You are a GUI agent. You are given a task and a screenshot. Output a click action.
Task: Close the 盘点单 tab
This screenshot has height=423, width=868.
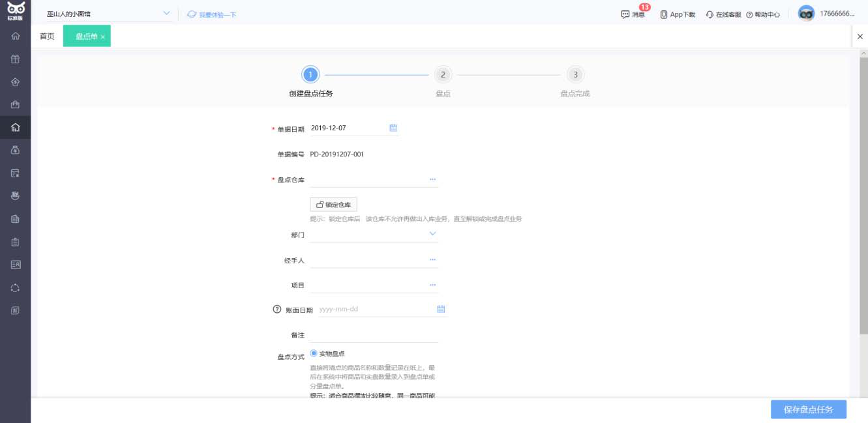103,37
